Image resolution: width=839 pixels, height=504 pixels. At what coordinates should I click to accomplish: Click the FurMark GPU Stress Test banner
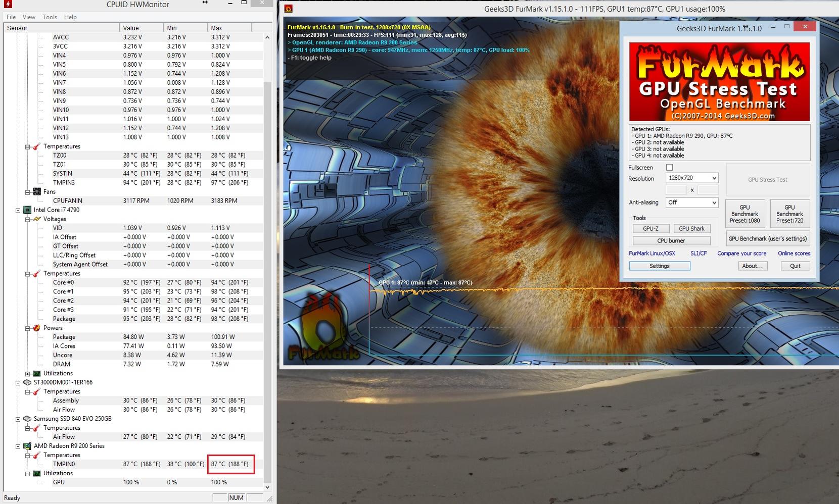(x=719, y=82)
